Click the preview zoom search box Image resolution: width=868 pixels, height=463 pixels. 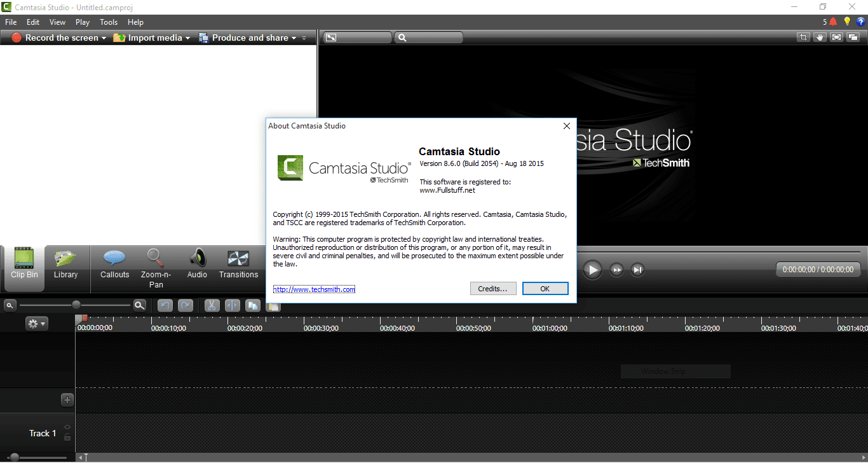click(x=428, y=38)
